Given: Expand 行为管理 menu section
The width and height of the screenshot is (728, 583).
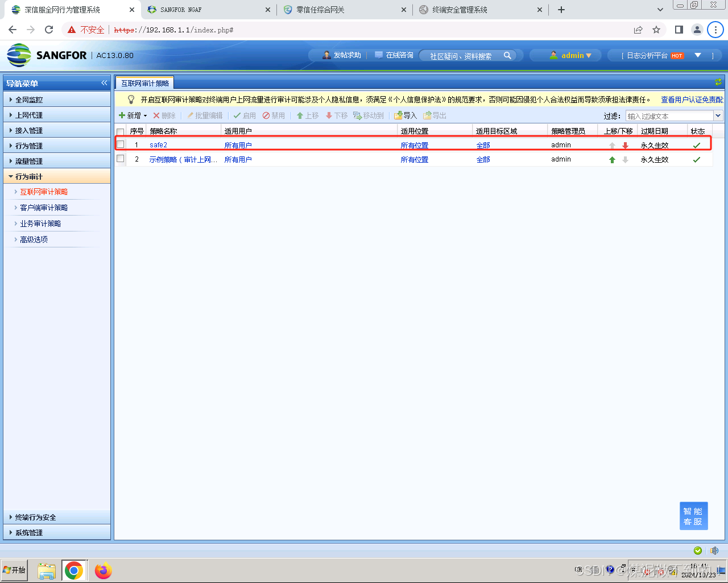Looking at the screenshot, I should tap(57, 146).
